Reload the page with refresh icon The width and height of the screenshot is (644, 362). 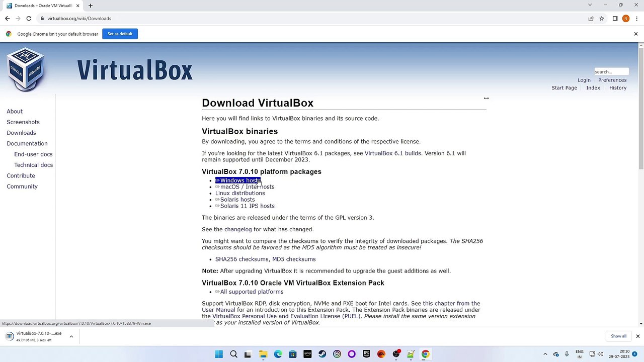29,19
